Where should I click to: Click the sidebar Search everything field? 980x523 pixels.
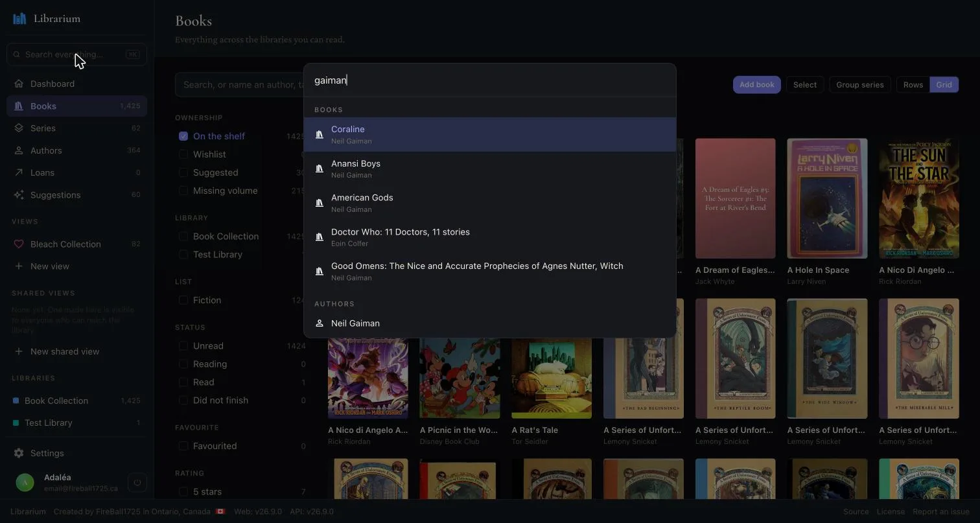(x=76, y=54)
